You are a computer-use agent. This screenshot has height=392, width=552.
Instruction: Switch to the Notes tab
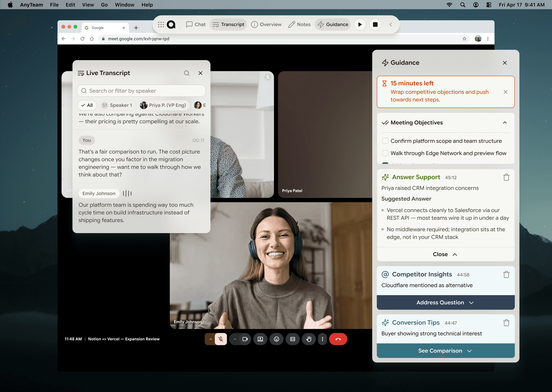click(x=299, y=24)
